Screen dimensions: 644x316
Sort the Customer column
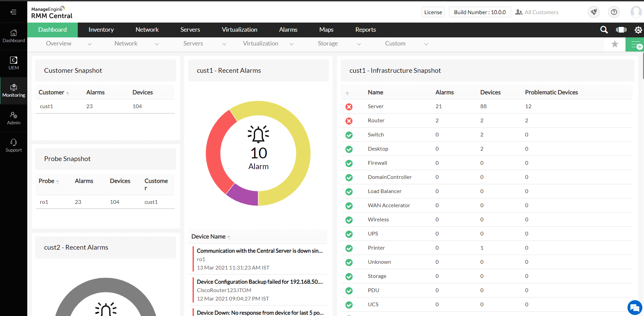[x=68, y=92]
